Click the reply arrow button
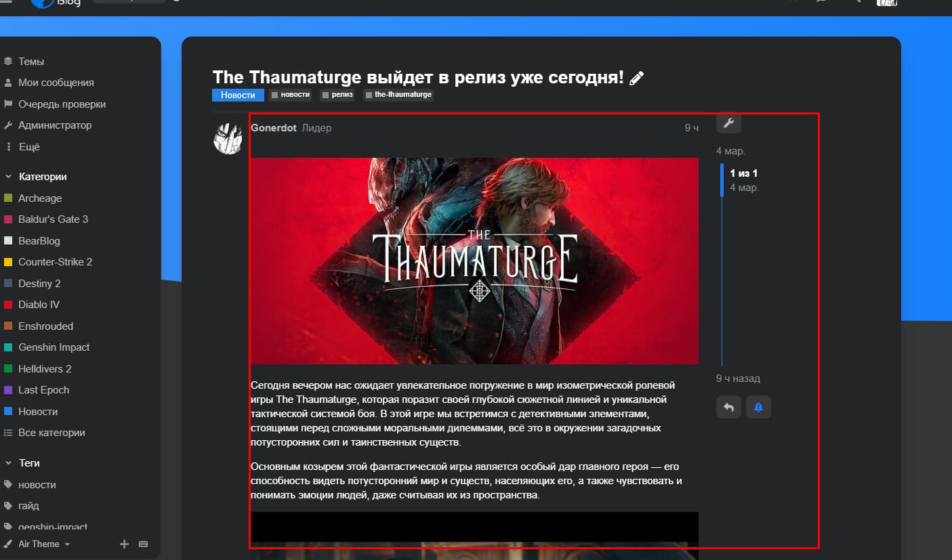Image resolution: width=952 pixels, height=560 pixels. 728,407
